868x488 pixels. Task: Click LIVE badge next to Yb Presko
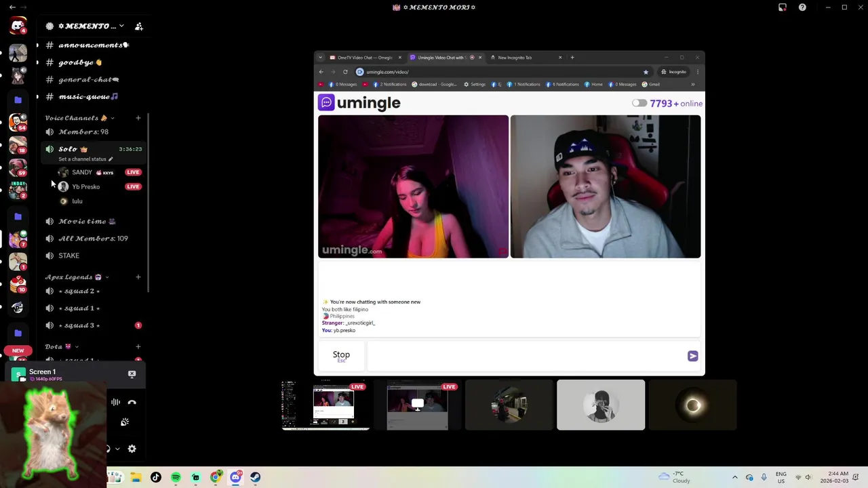[x=133, y=186]
